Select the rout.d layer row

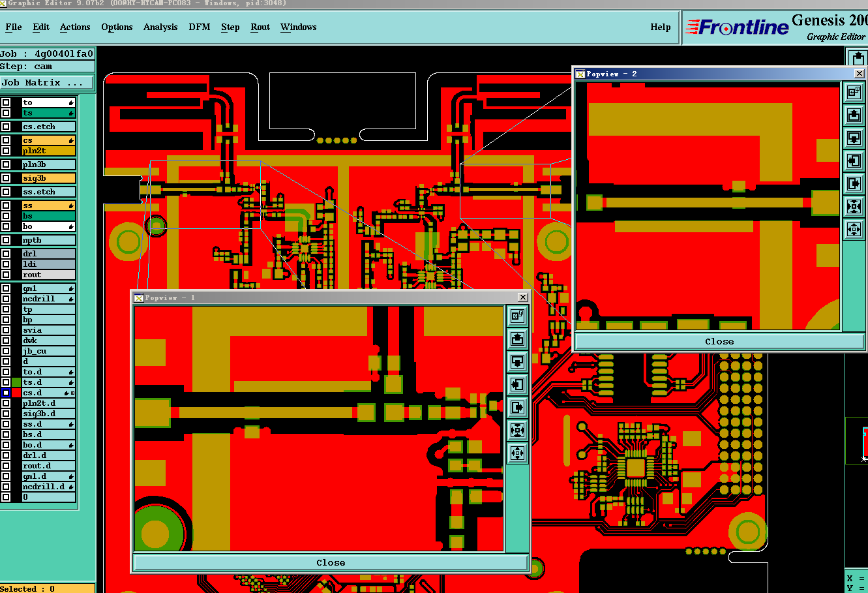49,466
